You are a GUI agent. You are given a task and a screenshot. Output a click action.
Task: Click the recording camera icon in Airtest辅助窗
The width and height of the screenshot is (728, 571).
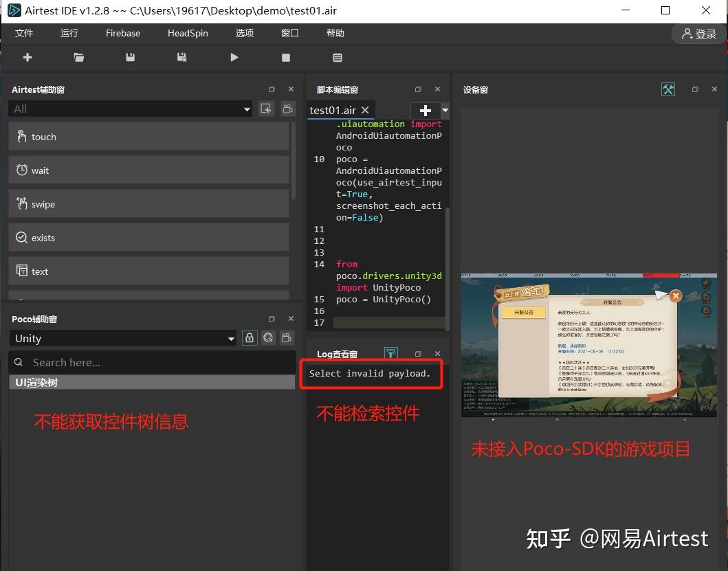287,108
